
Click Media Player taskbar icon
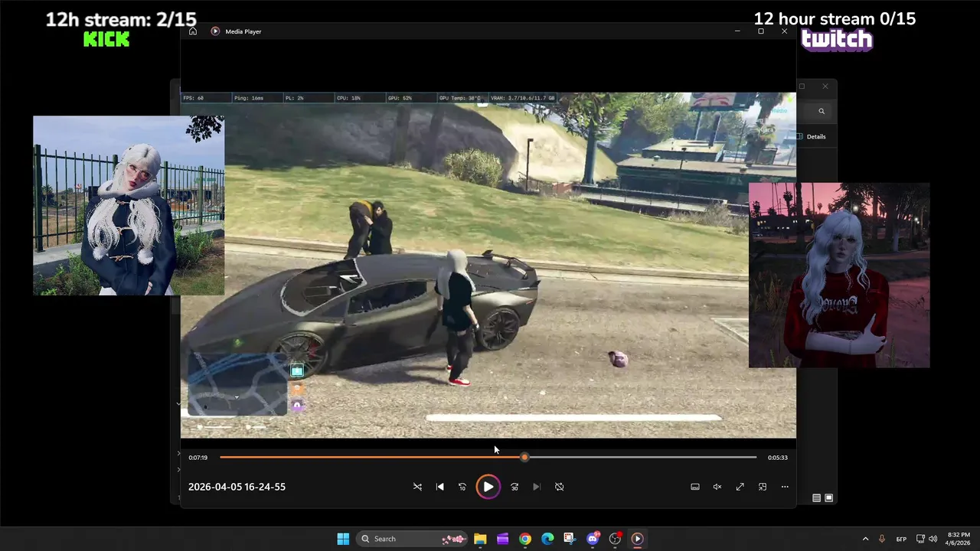click(x=637, y=539)
